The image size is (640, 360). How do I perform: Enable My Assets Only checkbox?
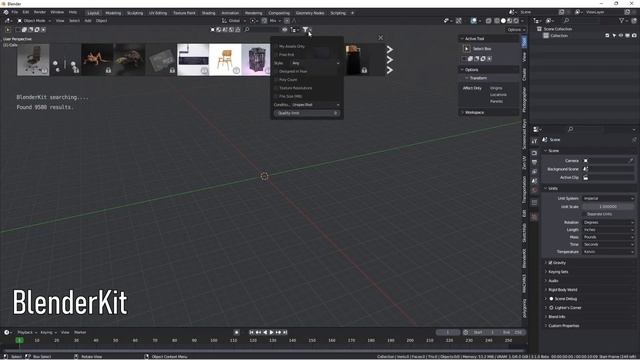click(x=276, y=46)
